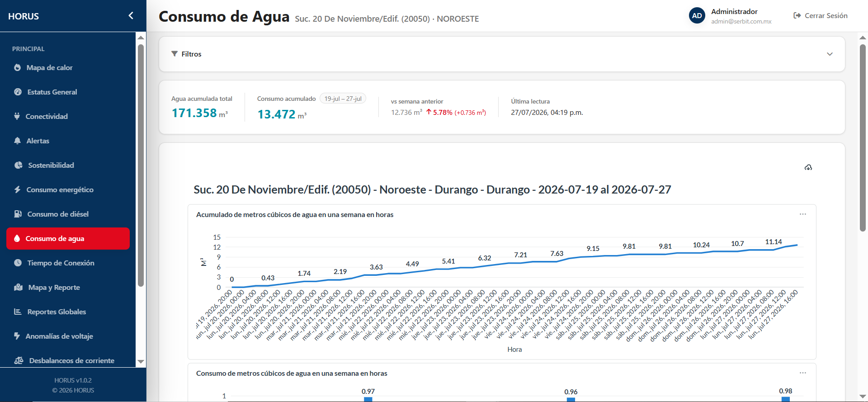Open Reportes Globales page
Screen dimensions: 868x402
(x=68, y=312)
